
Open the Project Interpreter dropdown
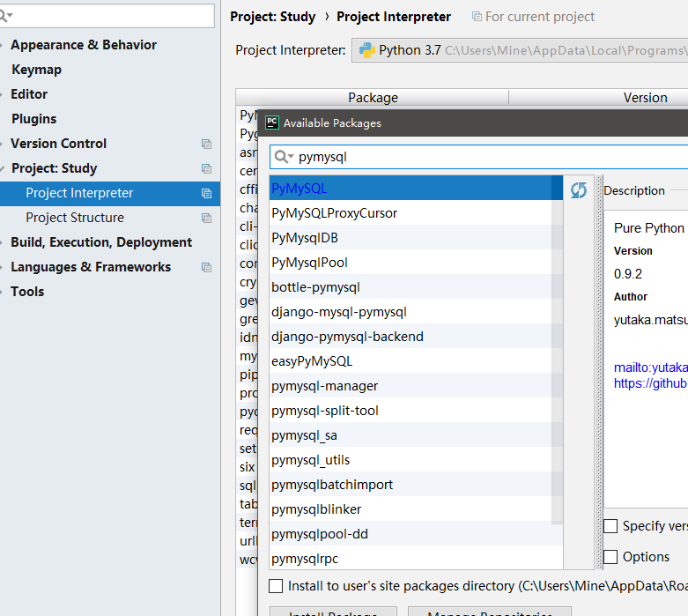click(x=520, y=50)
